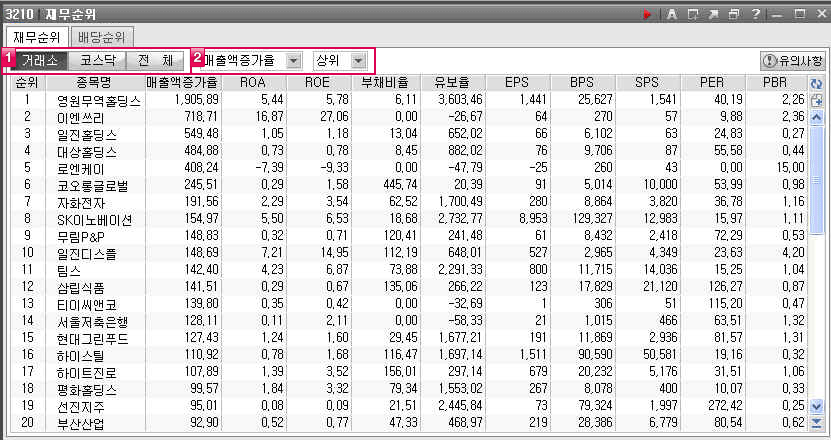Select stock 일진홀딩스 in the list
The height and width of the screenshot is (440, 831).
click(87, 134)
